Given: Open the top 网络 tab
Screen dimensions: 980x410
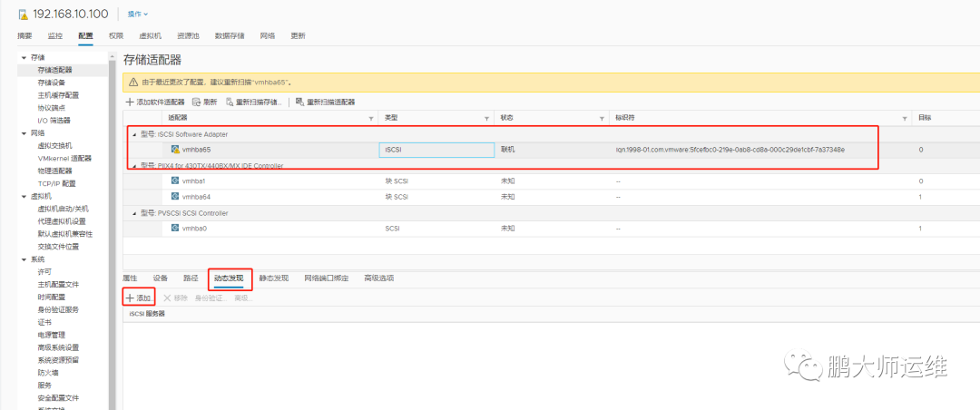Looking at the screenshot, I should click(268, 35).
